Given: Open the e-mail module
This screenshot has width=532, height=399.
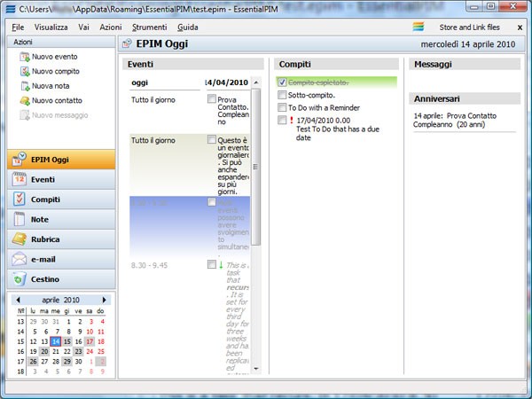Looking at the screenshot, I should (60, 259).
